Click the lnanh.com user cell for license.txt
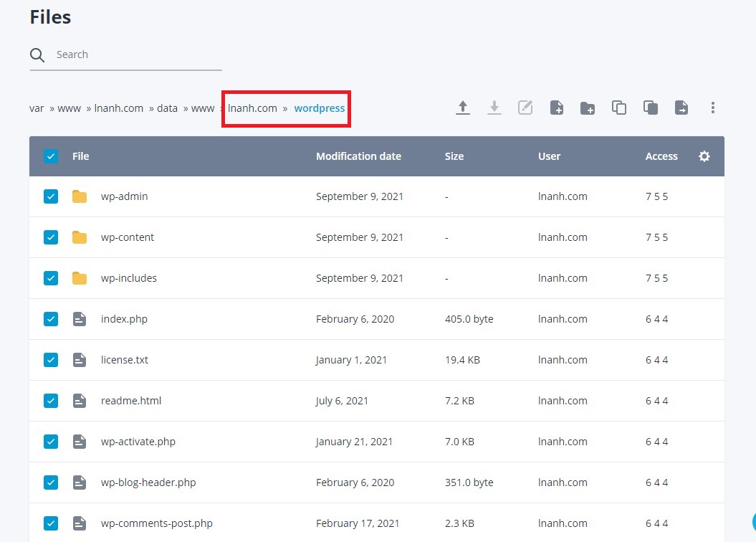Screen dimensions: 756x542 click(563, 360)
